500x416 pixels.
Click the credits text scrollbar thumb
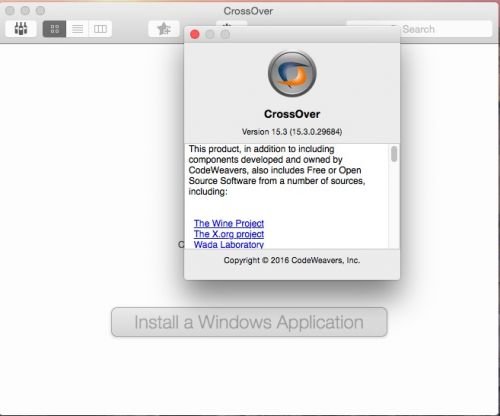tap(394, 154)
